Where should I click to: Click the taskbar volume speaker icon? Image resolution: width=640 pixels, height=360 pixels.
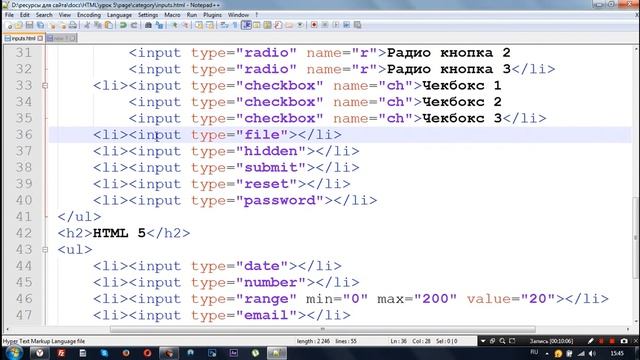click(x=592, y=353)
